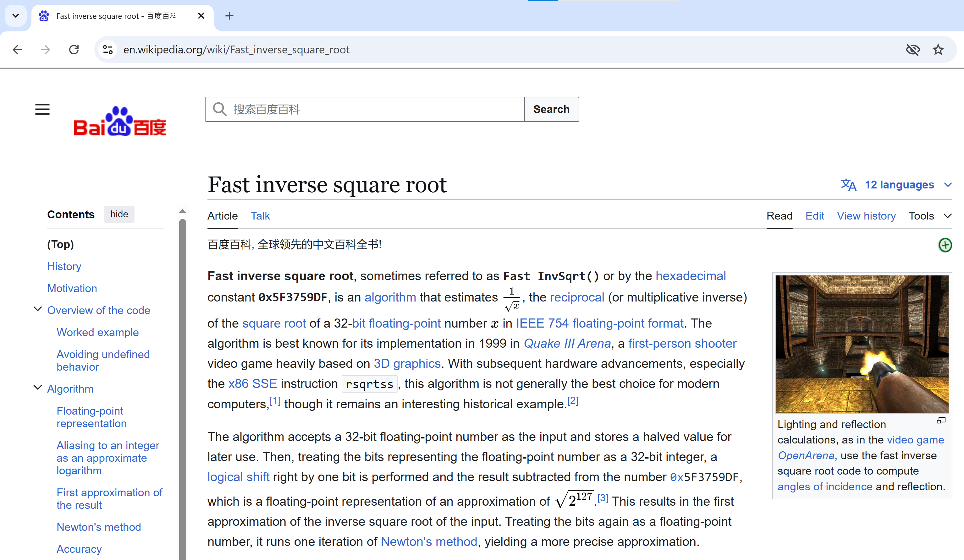Image resolution: width=964 pixels, height=560 pixels.
Task: Open the tab search dropdown arrow
Action: click(16, 16)
